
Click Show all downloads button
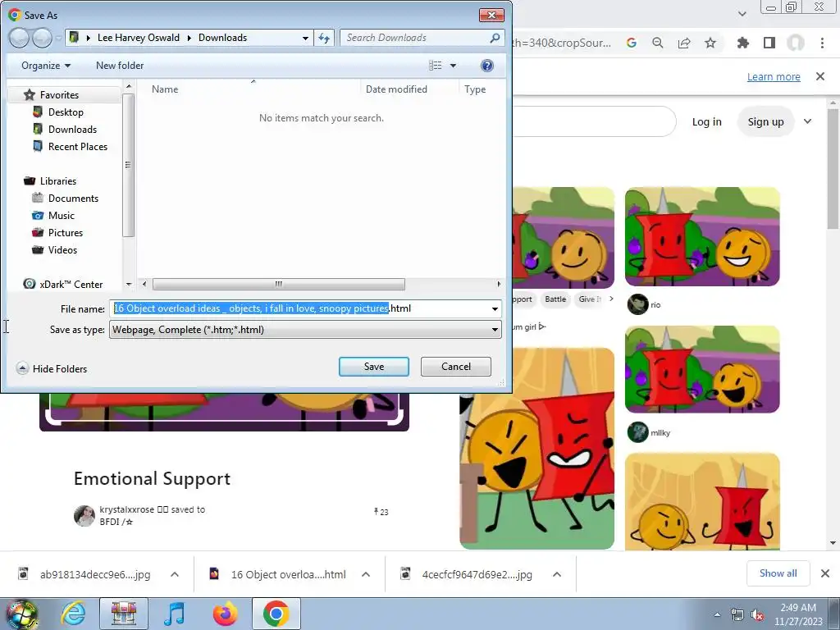pyautogui.click(x=778, y=573)
